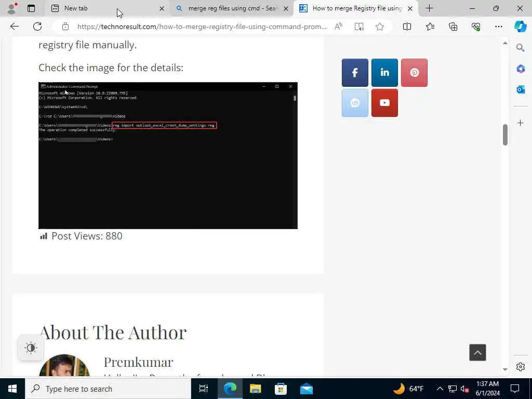The height and width of the screenshot is (399, 532).
Task: Open Microsoft Store from the taskbar
Action: (281, 389)
